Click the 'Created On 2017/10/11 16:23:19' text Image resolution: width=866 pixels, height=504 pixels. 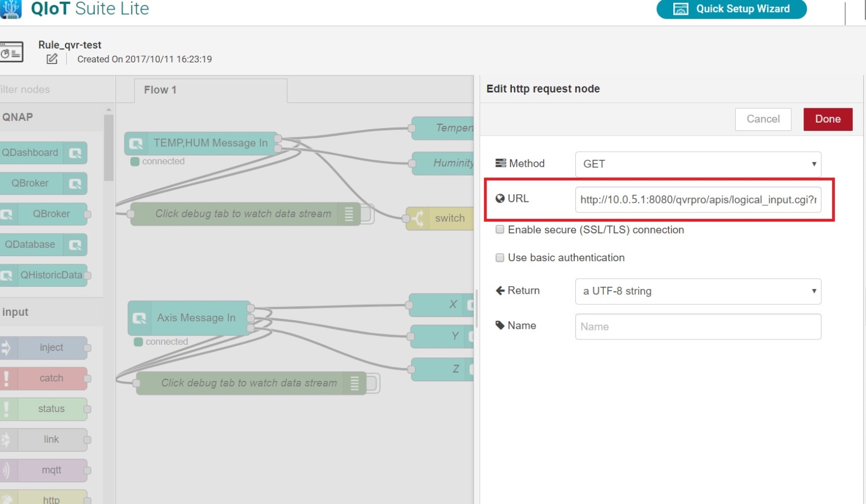[x=145, y=59]
